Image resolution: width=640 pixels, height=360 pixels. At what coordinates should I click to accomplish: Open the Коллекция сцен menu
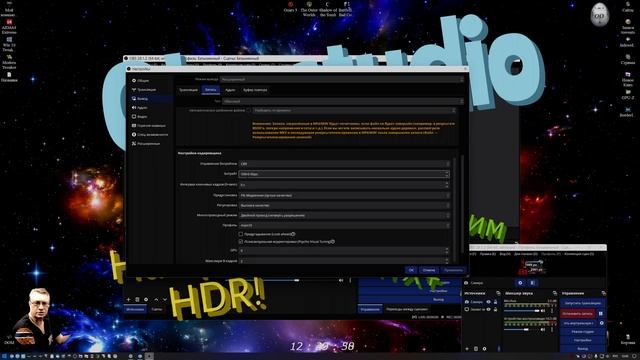point(579,254)
